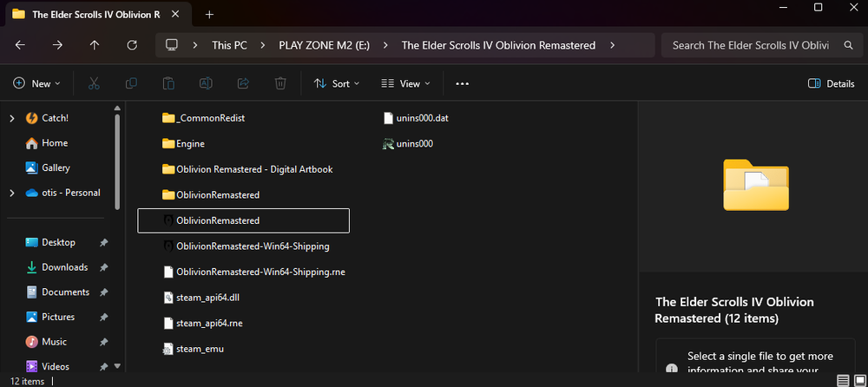Viewport: 868px width, 387px height.
Task: Select the _CommonRedist folder icon
Action: [169, 118]
